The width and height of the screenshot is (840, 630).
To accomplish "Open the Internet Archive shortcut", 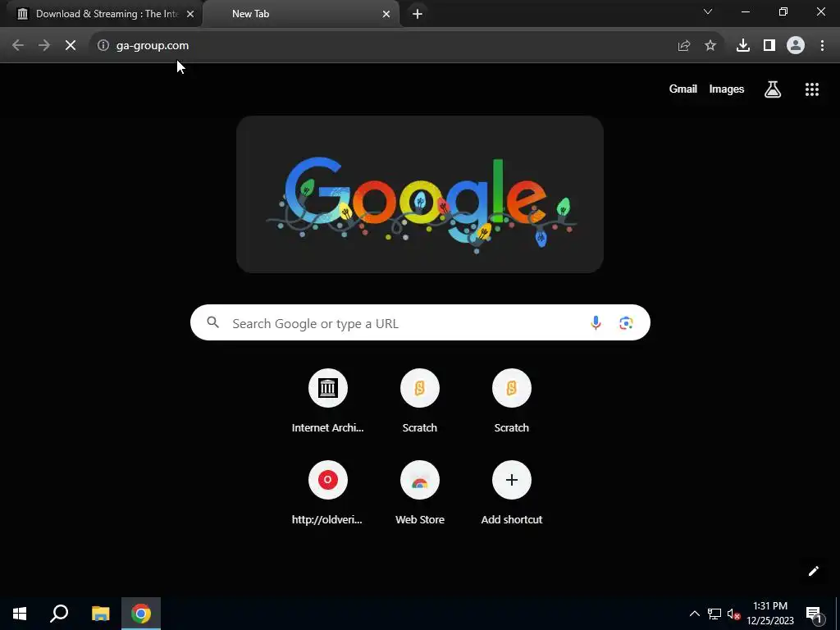I will tap(328, 401).
